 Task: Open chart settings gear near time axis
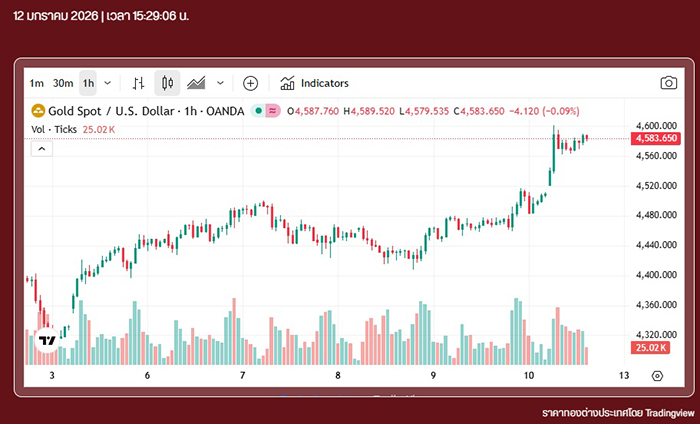click(657, 376)
